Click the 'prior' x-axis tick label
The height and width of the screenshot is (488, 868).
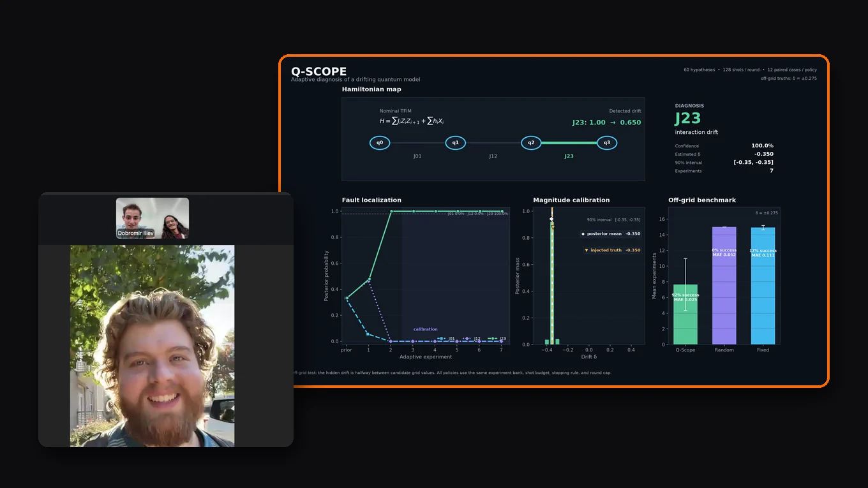(346, 350)
